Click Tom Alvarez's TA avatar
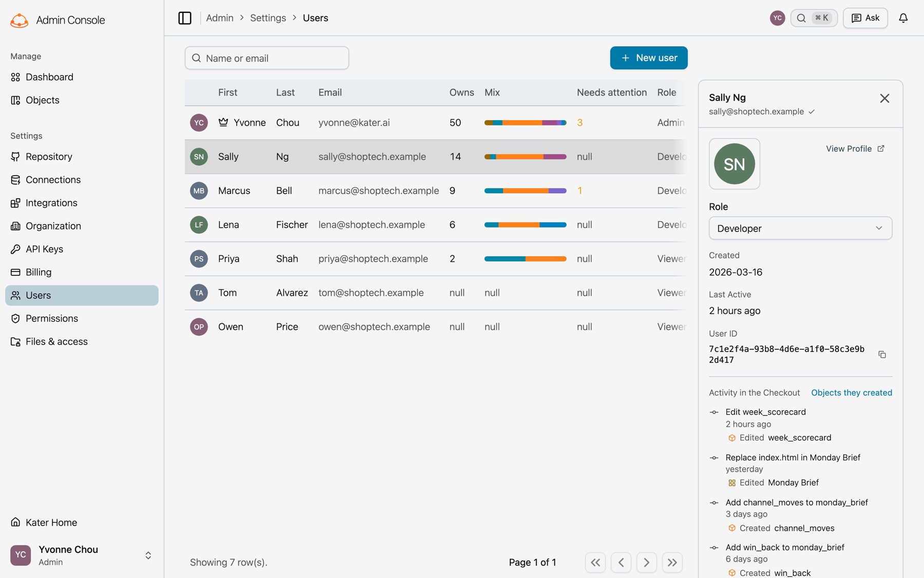Image resolution: width=924 pixels, height=578 pixels. click(199, 293)
